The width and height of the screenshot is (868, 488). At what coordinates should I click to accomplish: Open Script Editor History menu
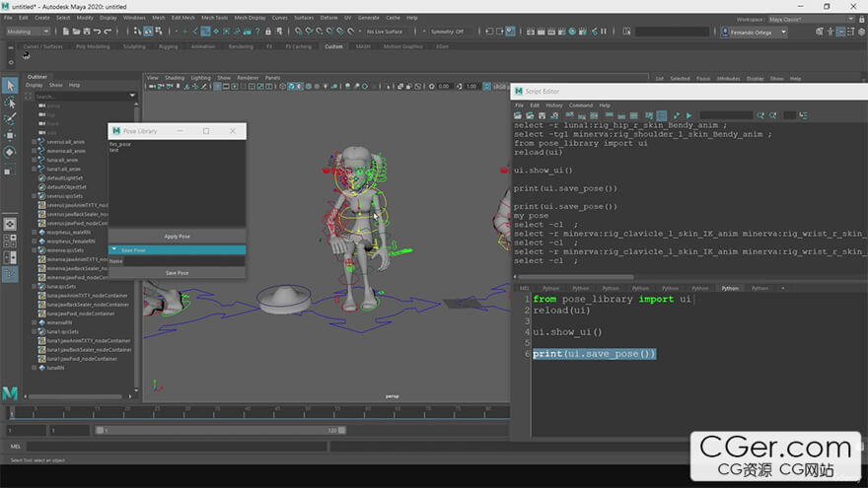pyautogui.click(x=554, y=105)
